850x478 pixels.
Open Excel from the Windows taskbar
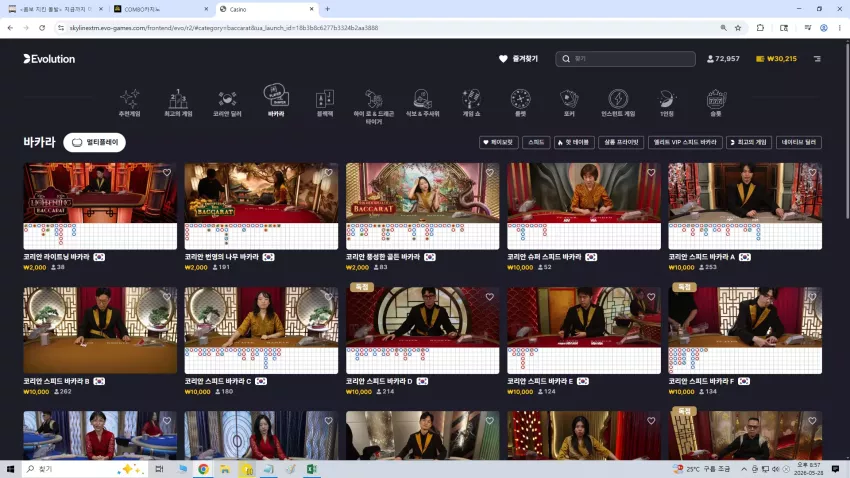click(312, 469)
